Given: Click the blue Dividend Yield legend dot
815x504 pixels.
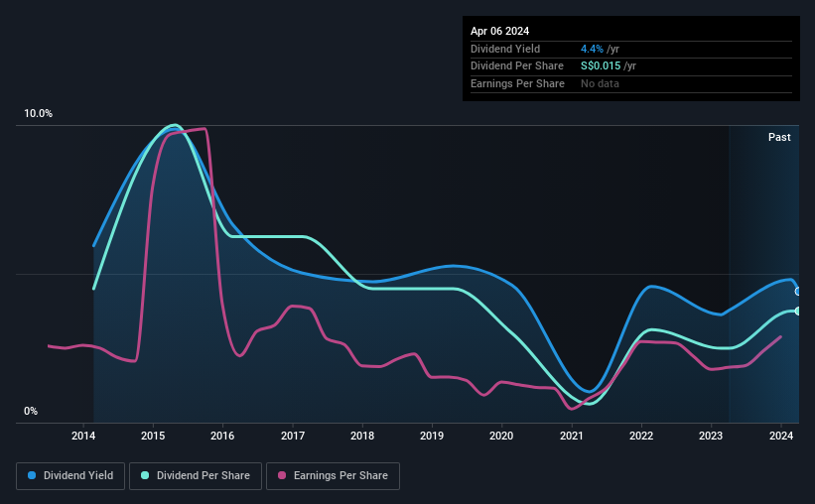Looking at the screenshot, I should pyautogui.click(x=32, y=475).
